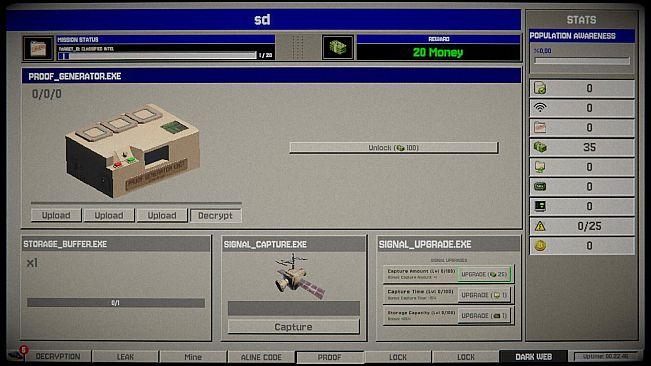Image resolution: width=651 pixels, height=366 pixels.
Task: Upgrade Capture Amount for 25 money
Action: coord(485,274)
